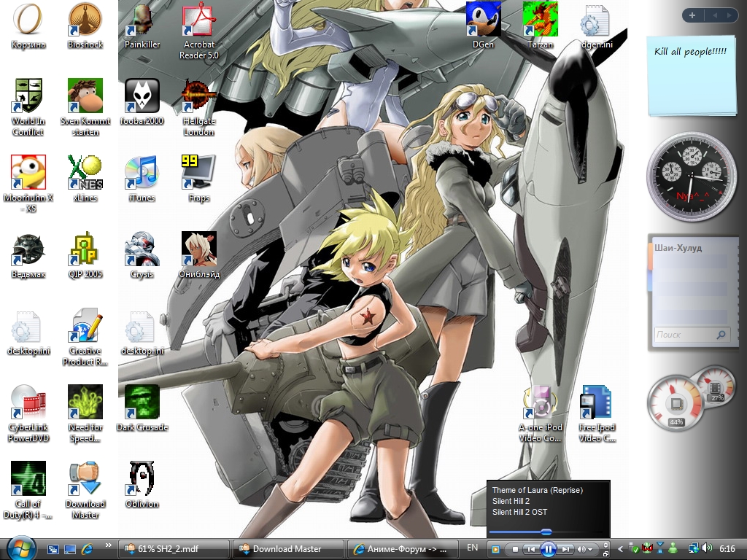
Task: Open the Download Master desktop shortcut
Action: tap(85, 490)
